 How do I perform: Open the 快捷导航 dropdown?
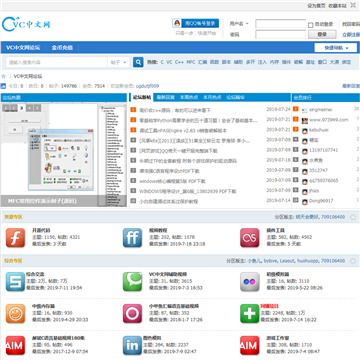coord(336,48)
